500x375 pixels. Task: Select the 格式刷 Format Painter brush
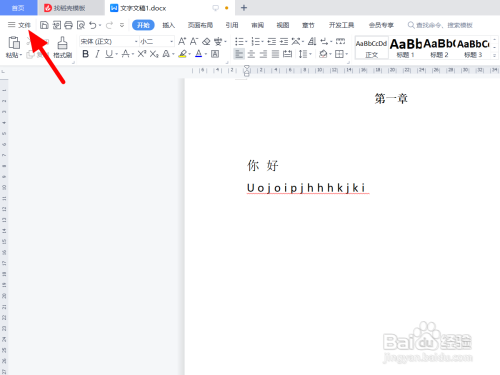click(62, 47)
